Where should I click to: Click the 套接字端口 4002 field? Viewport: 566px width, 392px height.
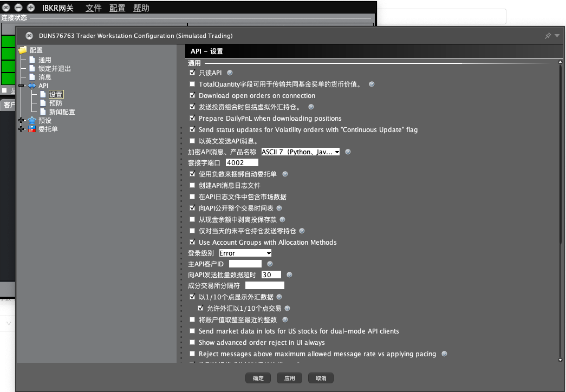pos(242,163)
